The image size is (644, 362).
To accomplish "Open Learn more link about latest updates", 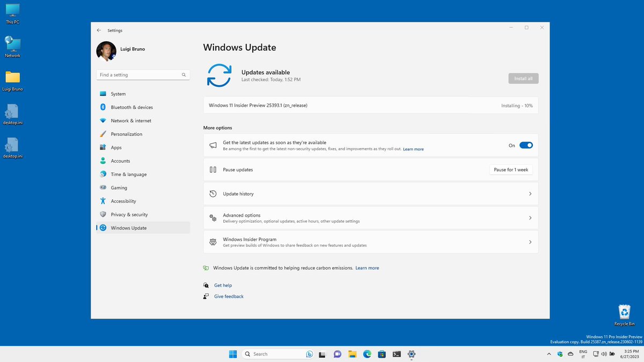I will 413,149.
